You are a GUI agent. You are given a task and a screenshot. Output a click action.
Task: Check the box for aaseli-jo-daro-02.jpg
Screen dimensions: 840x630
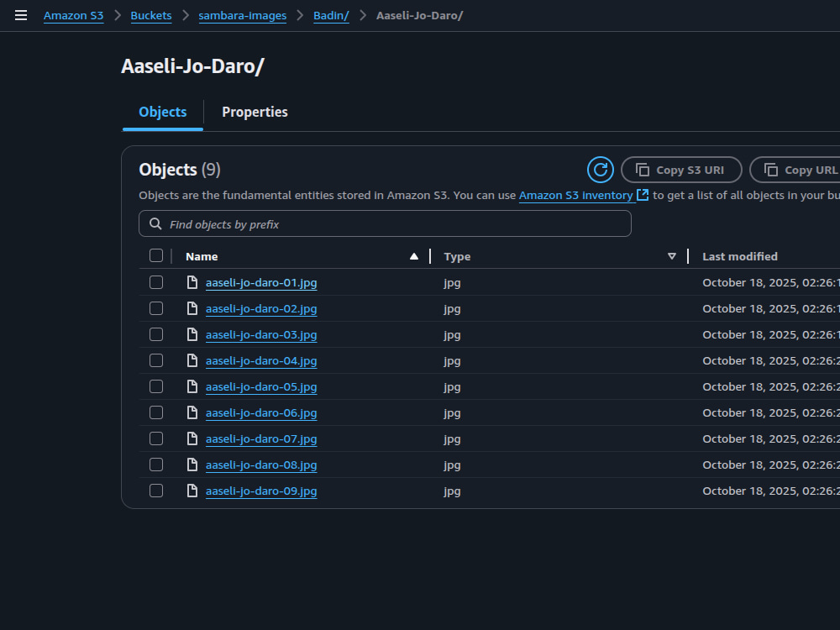click(156, 308)
